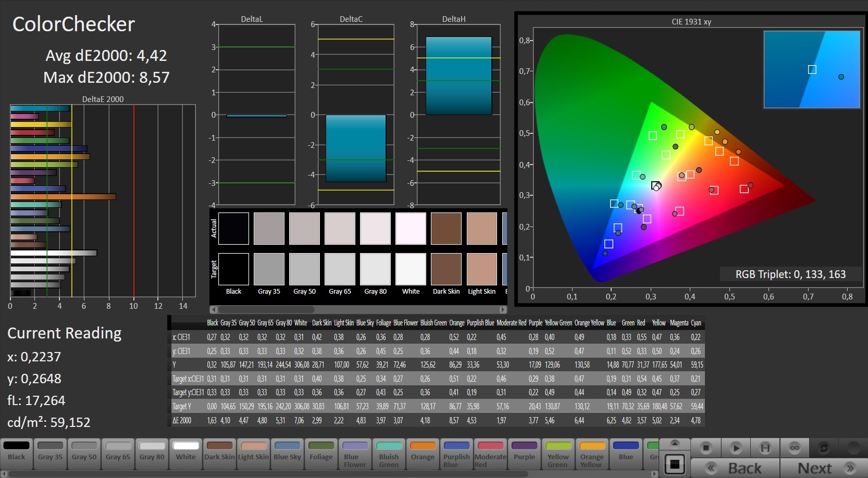This screenshot has width=868, height=478.
Task: Select the Moderate Red patch button
Action: pos(490,451)
